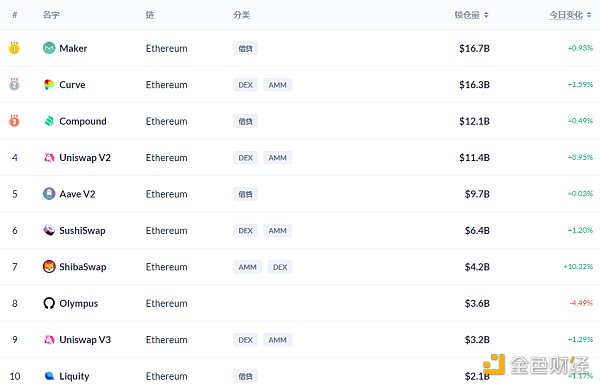The width and height of the screenshot is (600, 386).
Task: Open the Uniswap V3 protocol link
Action: [x=85, y=340]
